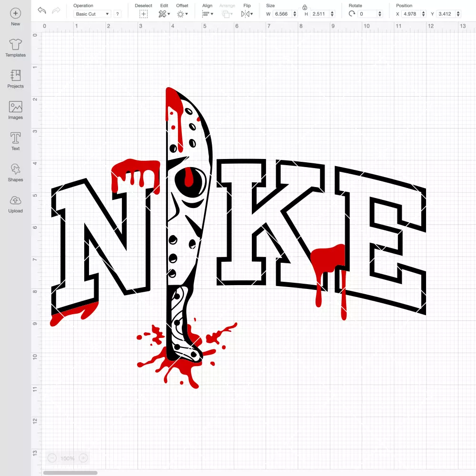476x476 pixels.
Task: Click the Redo arrow
Action: point(56,10)
